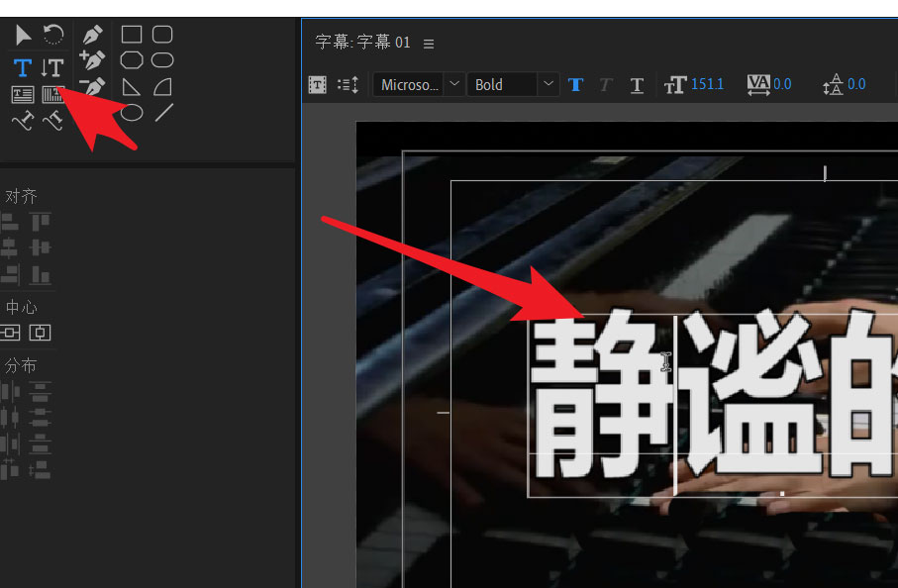
Task: Choose the Add Anchor Point tool
Action: pyautogui.click(x=91, y=60)
